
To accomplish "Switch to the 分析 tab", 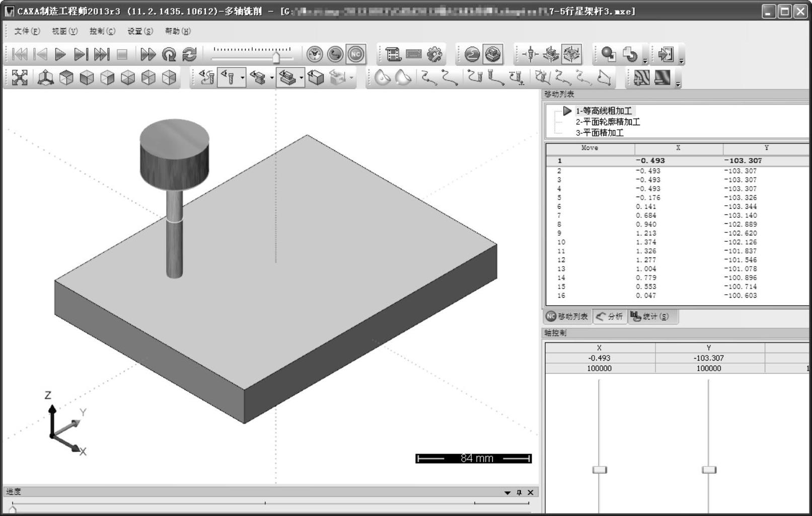I will 610,316.
